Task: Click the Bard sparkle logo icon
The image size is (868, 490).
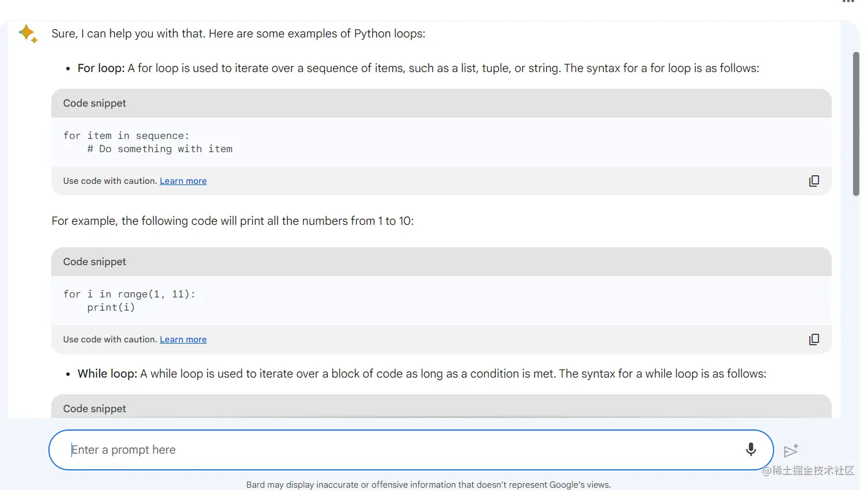Action: (x=28, y=33)
